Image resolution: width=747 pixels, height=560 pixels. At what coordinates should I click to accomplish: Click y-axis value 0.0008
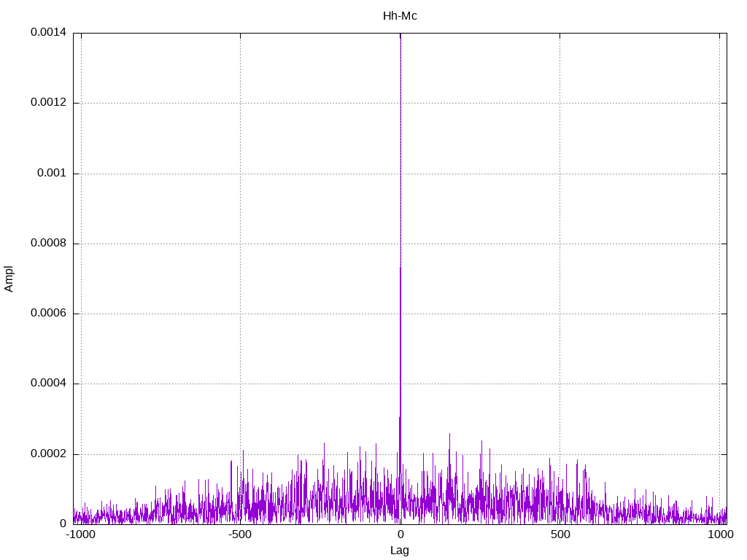coord(49,243)
